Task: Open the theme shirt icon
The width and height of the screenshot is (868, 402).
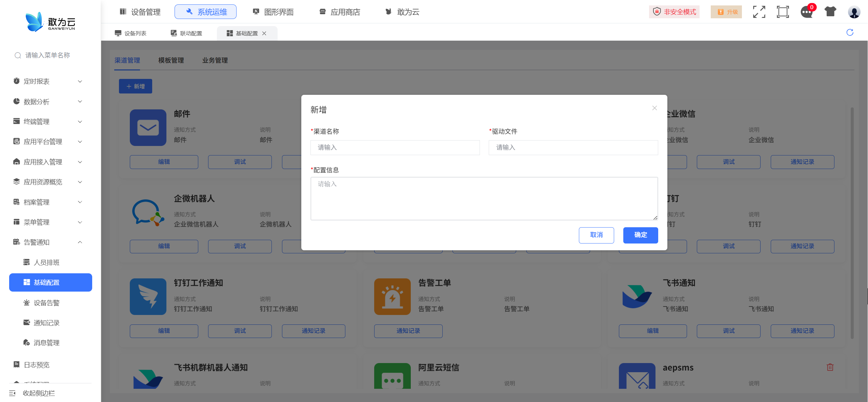Action: 830,12
